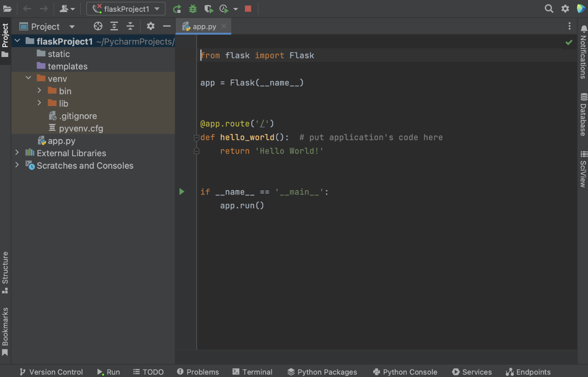The width and height of the screenshot is (588, 377).
Task: Stop the running process with the red square
Action: (x=248, y=9)
